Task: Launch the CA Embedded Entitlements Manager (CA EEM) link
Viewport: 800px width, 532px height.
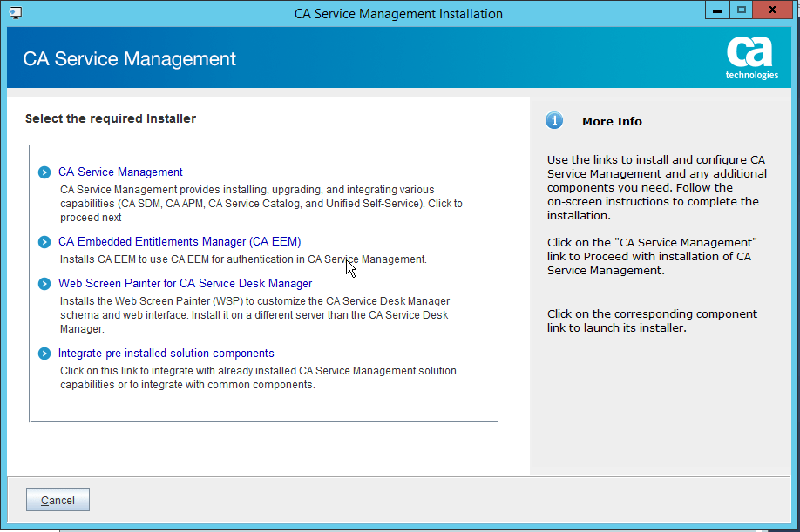Action: 180,241
